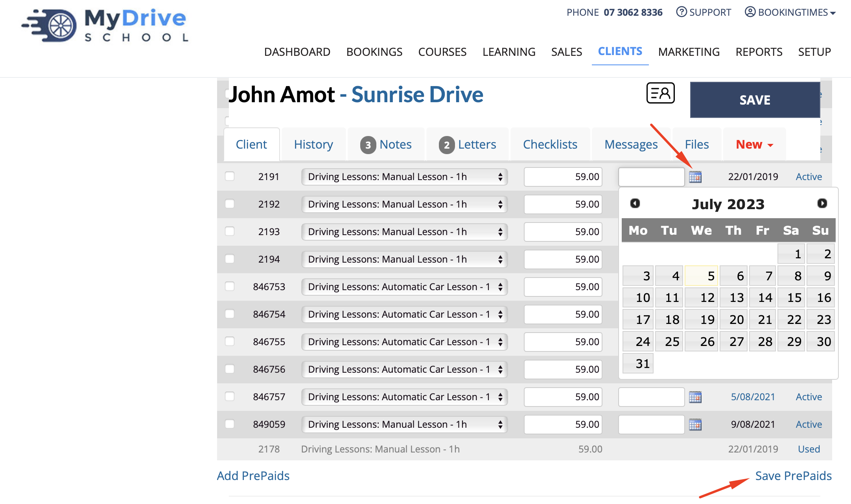851x504 pixels.
Task: Click Save PrePaids link
Action: [794, 476]
